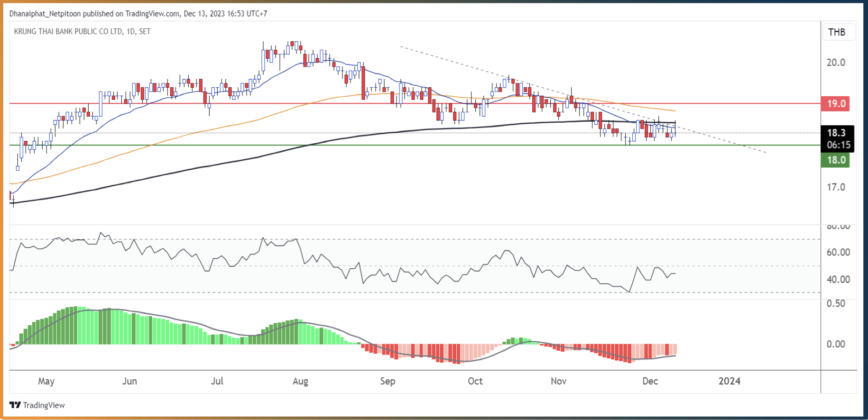This screenshot has height=420, width=868.
Task: Click the 17.0 price axis value
Action: click(836, 187)
